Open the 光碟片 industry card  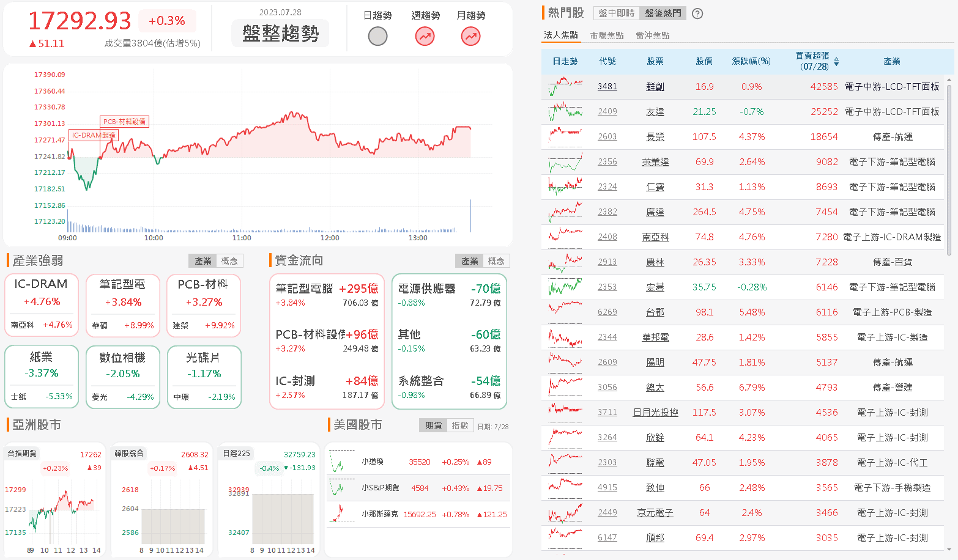pos(204,377)
